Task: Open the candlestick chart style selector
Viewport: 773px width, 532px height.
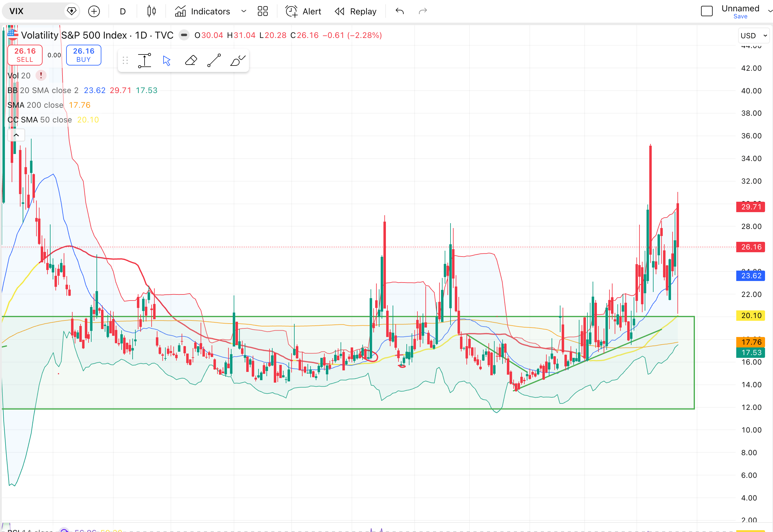Action: [x=151, y=11]
